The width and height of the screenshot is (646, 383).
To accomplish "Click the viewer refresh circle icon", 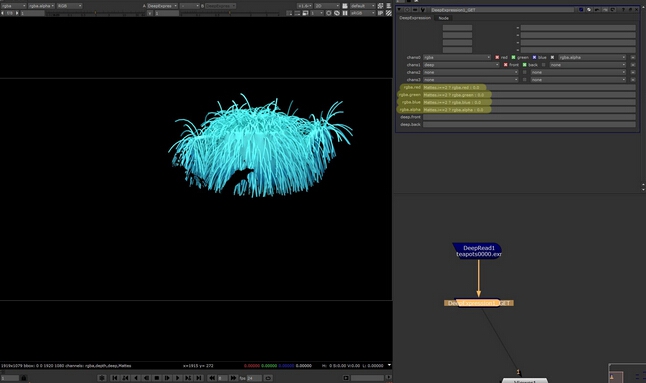I will (329, 13).
